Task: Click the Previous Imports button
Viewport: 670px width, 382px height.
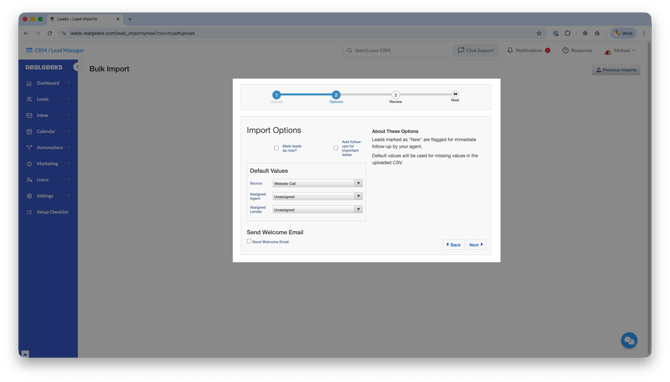Action: click(x=616, y=70)
